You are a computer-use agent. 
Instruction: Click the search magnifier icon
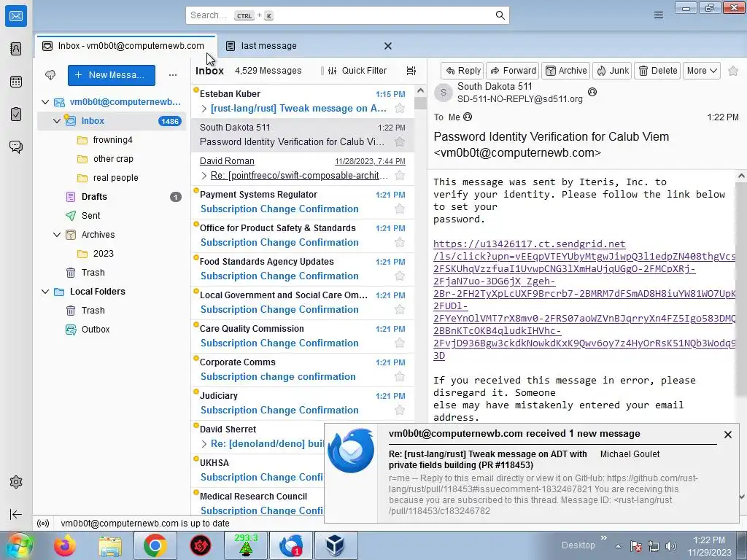500,15
